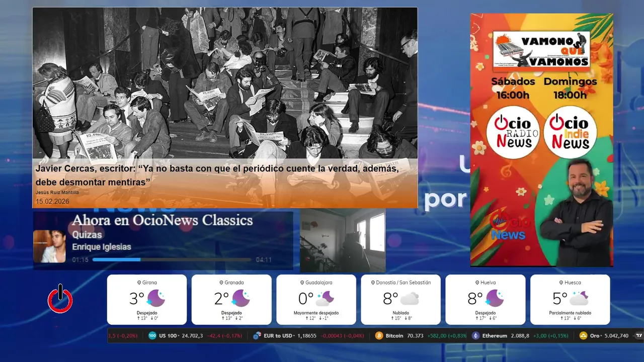Click 'Mayormente despejado' condition text

(x=316, y=313)
